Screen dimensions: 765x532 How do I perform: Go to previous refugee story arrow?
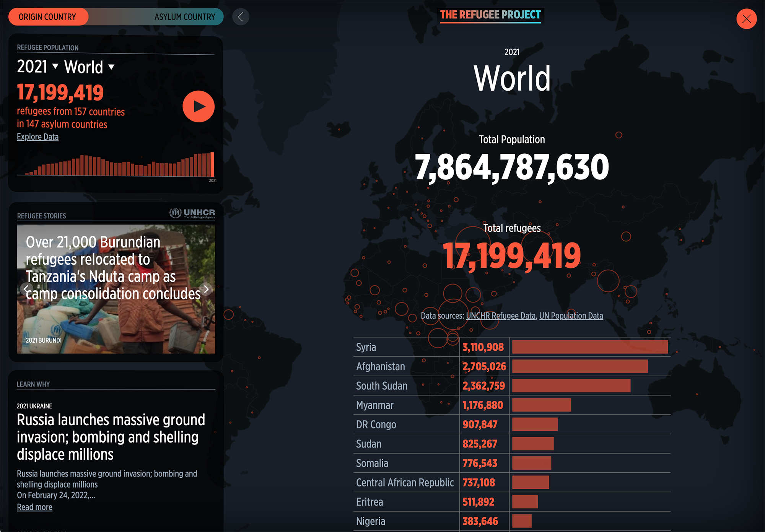click(x=26, y=289)
